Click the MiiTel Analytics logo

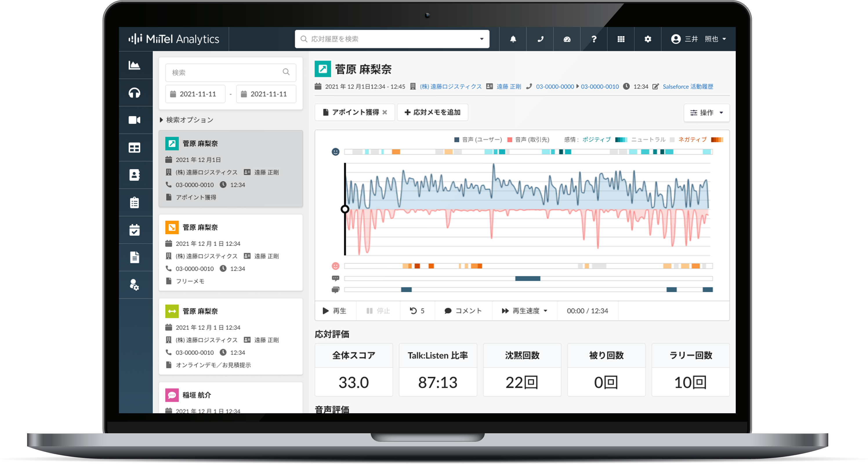click(174, 39)
